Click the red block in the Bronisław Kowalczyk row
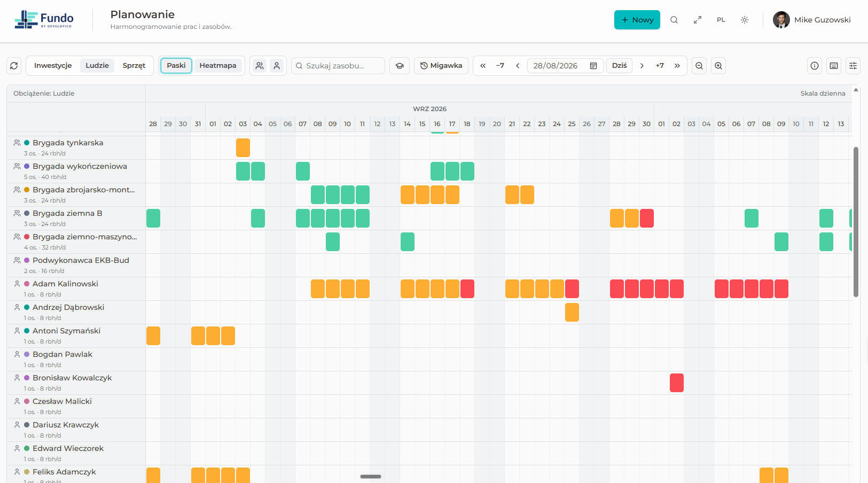The image size is (868, 483). click(x=677, y=383)
